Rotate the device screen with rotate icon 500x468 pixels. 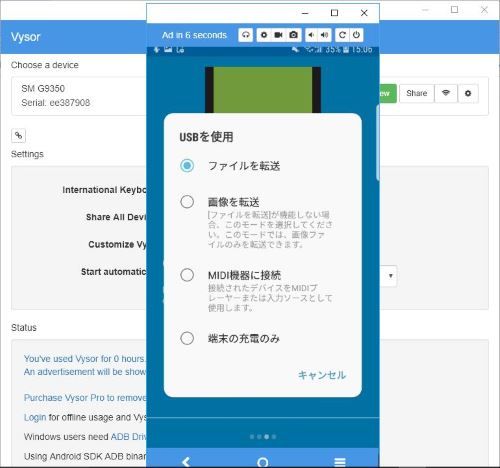[342, 35]
